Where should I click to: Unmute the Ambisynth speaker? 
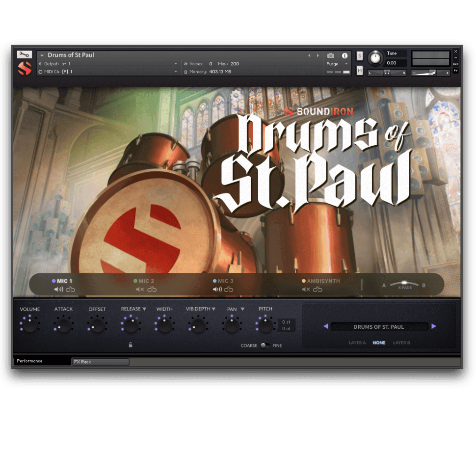coord(306,290)
